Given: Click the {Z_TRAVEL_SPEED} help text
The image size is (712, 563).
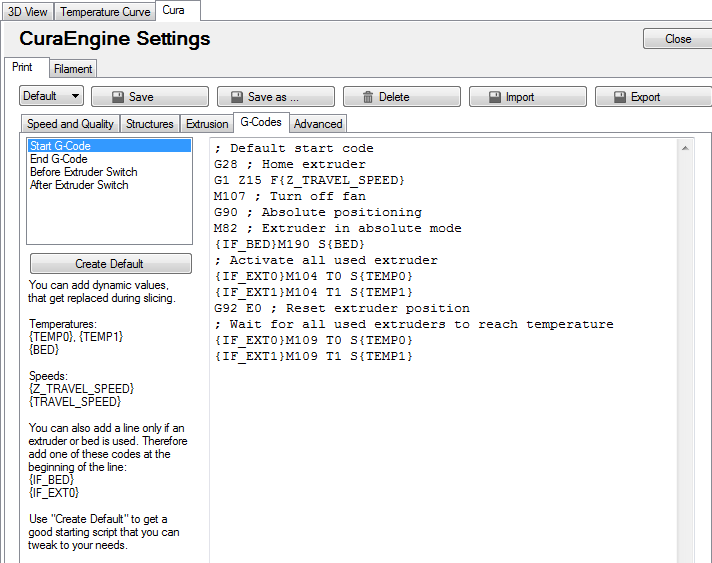Looking at the screenshot, I should [82, 389].
